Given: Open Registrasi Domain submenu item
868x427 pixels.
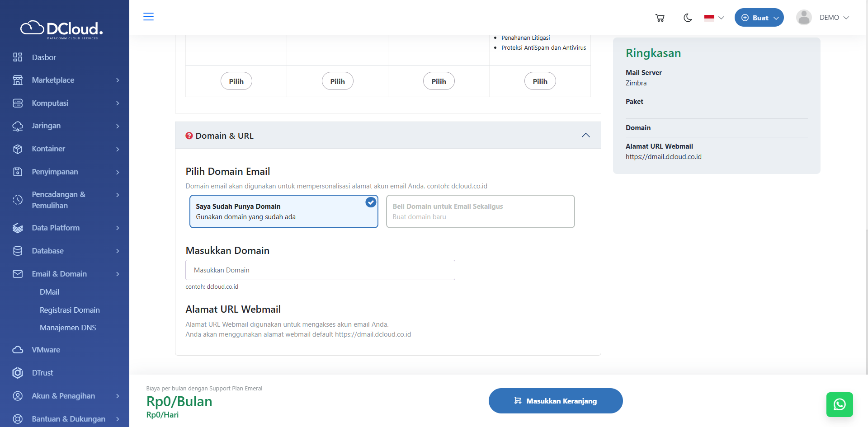Looking at the screenshot, I should pyautogui.click(x=70, y=310).
